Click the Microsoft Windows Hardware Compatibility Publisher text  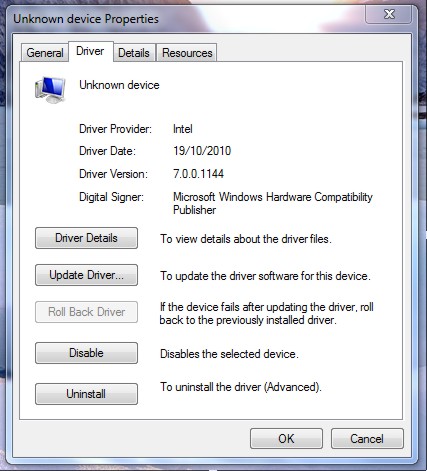[273, 203]
